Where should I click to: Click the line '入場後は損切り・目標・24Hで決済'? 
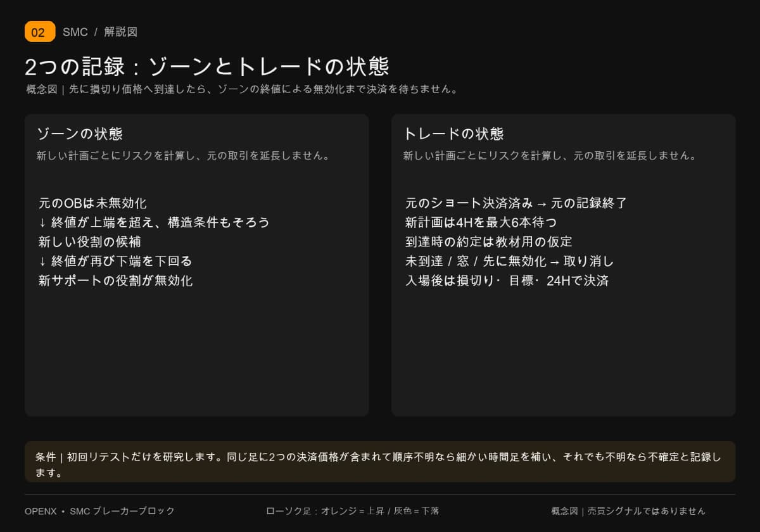coord(507,281)
